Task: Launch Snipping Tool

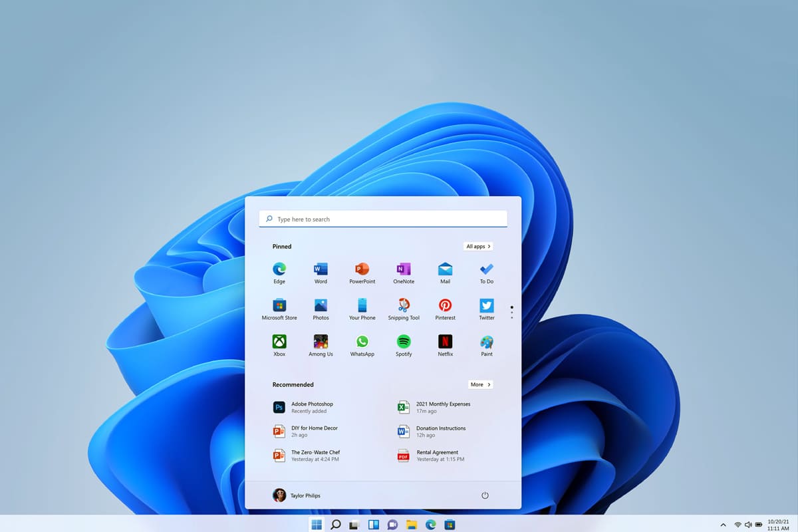Action: (404, 309)
